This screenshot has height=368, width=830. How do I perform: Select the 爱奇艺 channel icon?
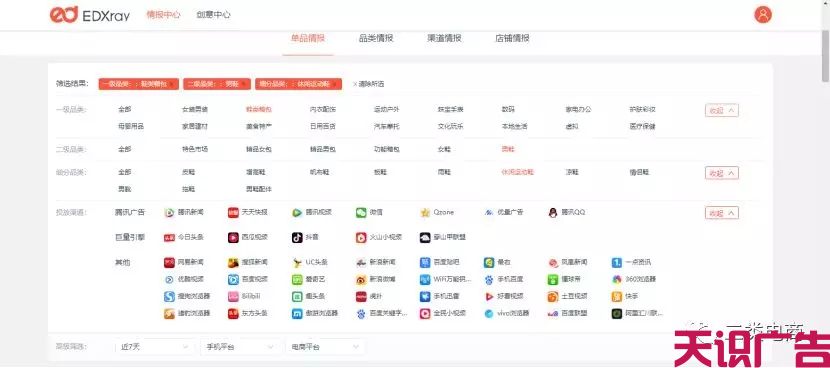click(297, 280)
